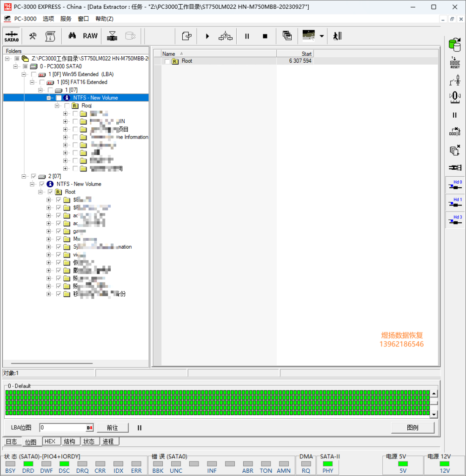Click the zero-position ruler sidebar icon
The image size is (466, 476).
[x=455, y=98]
